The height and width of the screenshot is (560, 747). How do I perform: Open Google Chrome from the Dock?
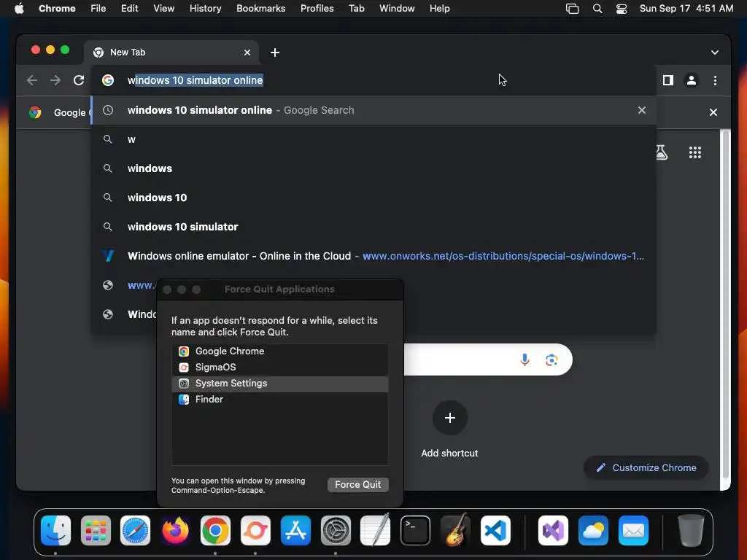click(x=215, y=530)
